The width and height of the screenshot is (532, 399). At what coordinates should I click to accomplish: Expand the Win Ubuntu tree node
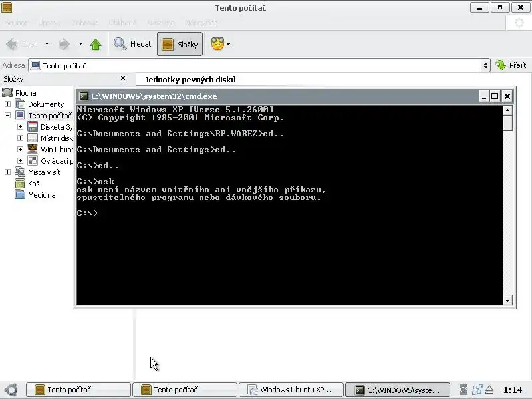click(x=20, y=149)
